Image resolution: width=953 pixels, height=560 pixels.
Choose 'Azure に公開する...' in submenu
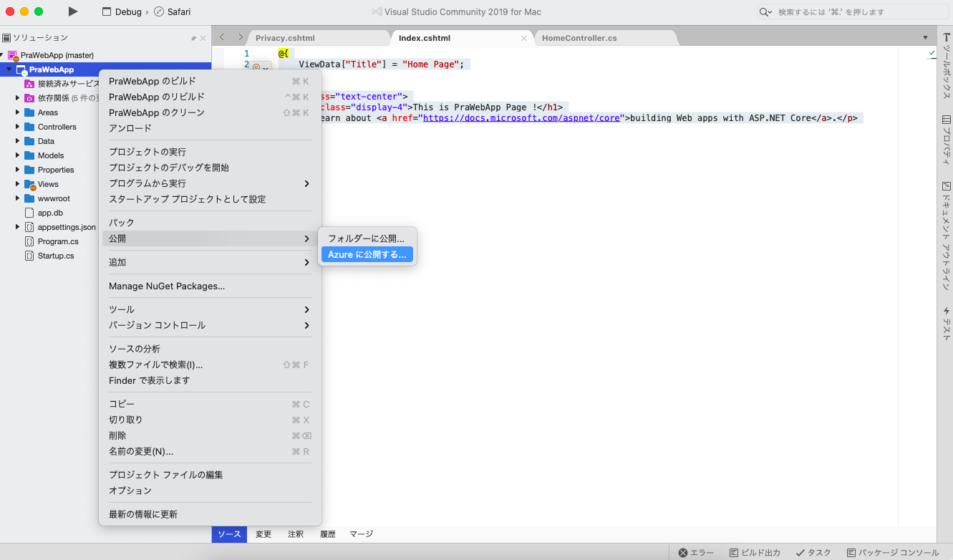[x=367, y=254]
